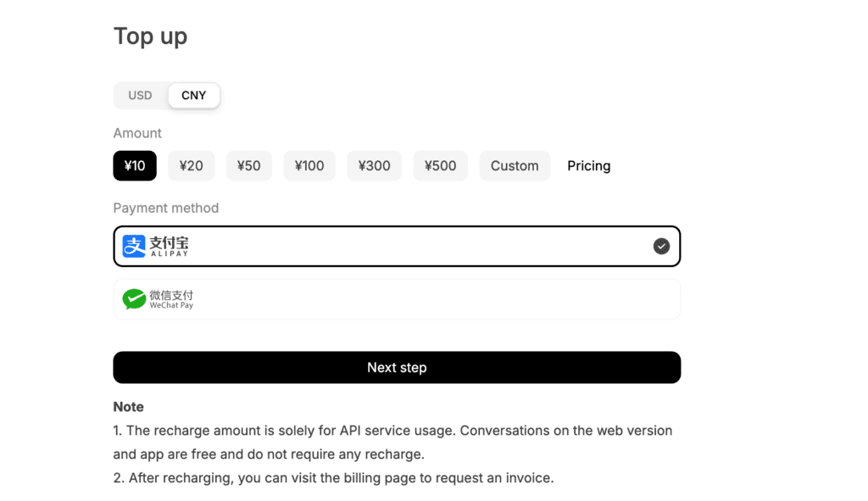Choose the ¥300 amount chip
The width and height of the screenshot is (868, 501).
tap(374, 166)
